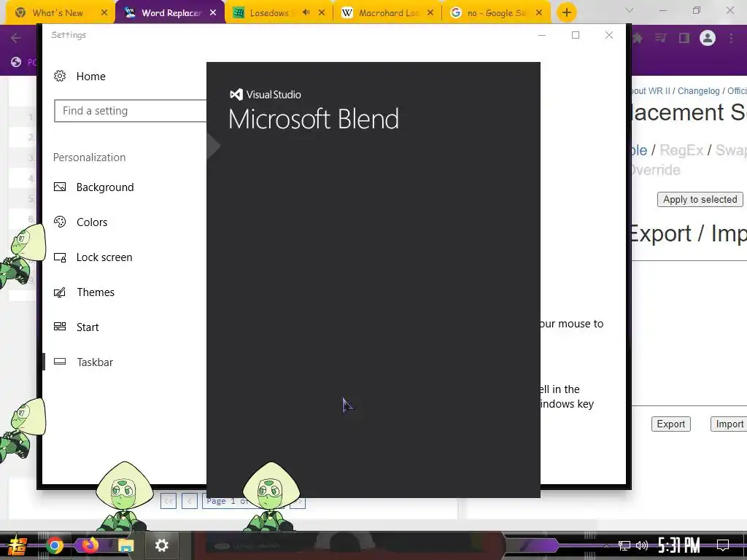The image size is (747, 560).
Task: Open the browser three-dot menu
Action: [x=731, y=38]
